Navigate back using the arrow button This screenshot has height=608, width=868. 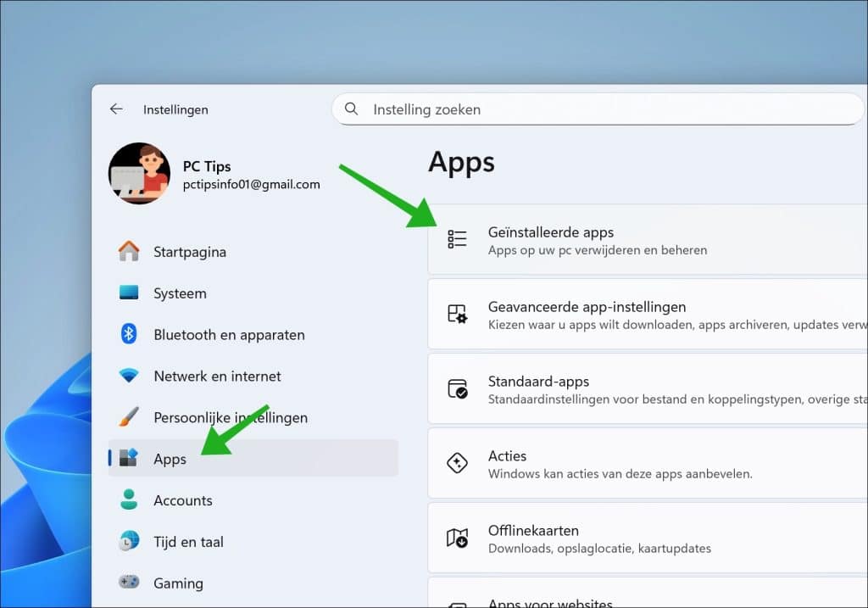point(116,109)
